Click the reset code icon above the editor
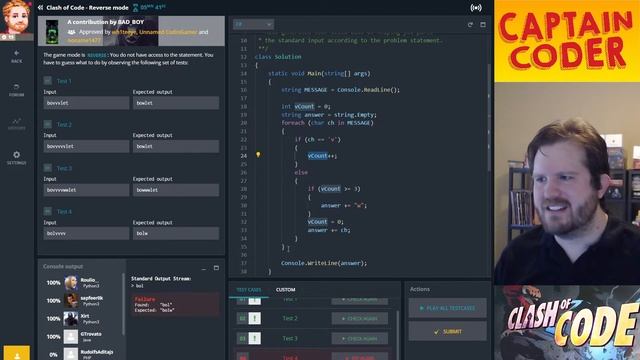Image resolution: width=640 pixels, height=360 pixels. click(x=470, y=24)
